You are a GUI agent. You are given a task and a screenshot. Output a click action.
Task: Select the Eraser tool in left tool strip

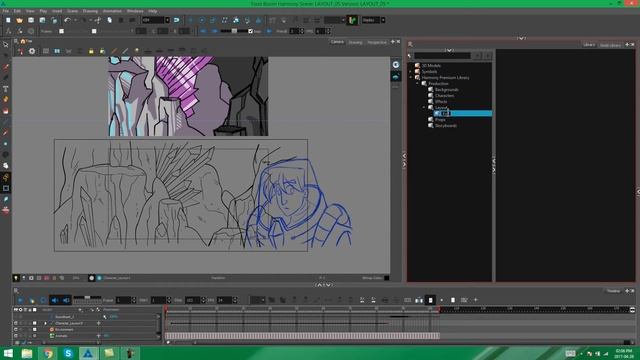tap(6, 111)
